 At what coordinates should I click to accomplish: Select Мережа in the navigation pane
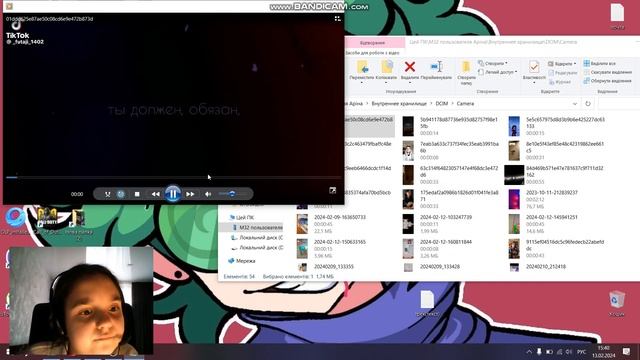click(x=242, y=261)
